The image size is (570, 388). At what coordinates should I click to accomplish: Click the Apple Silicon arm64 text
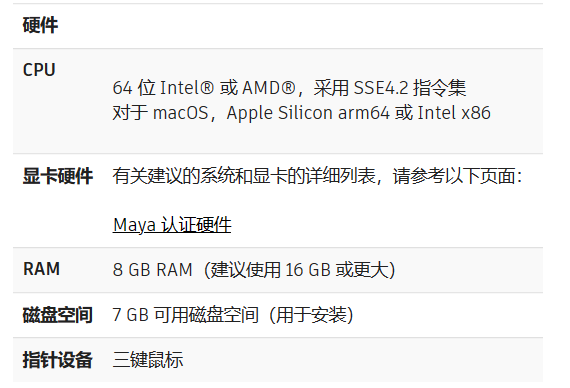click(308, 113)
